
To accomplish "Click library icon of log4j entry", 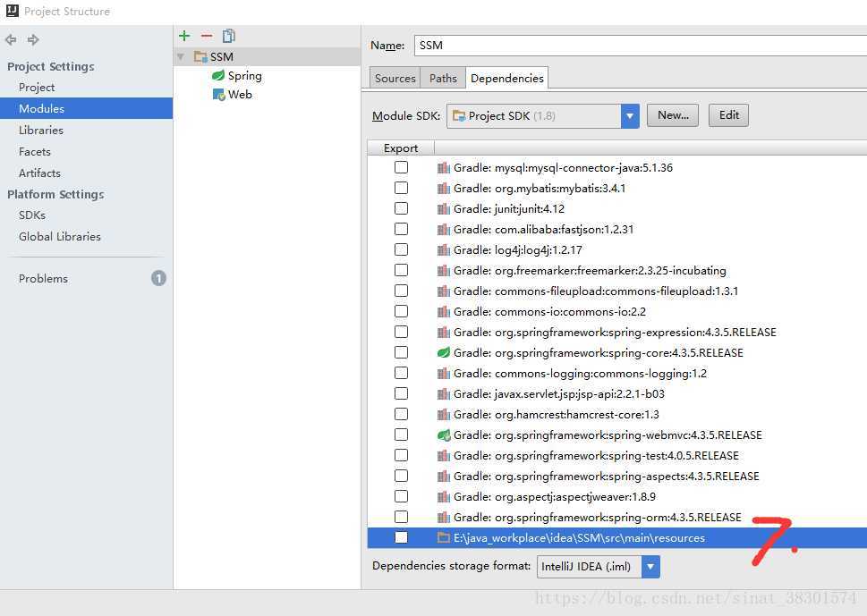I will click(444, 250).
